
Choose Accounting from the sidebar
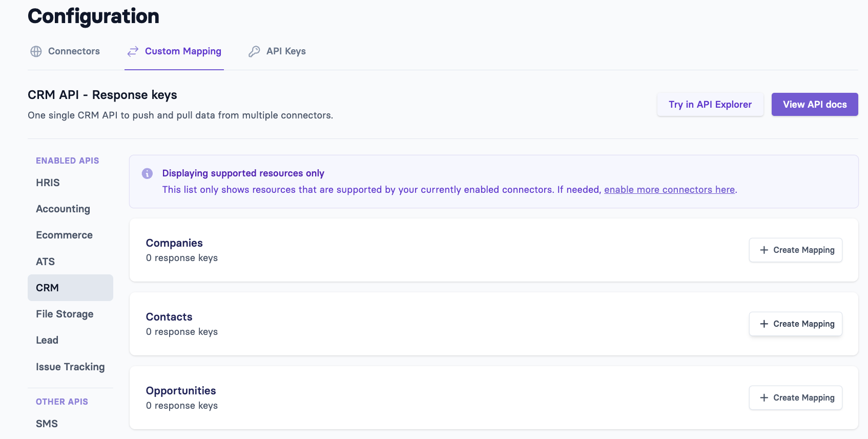[x=63, y=209]
